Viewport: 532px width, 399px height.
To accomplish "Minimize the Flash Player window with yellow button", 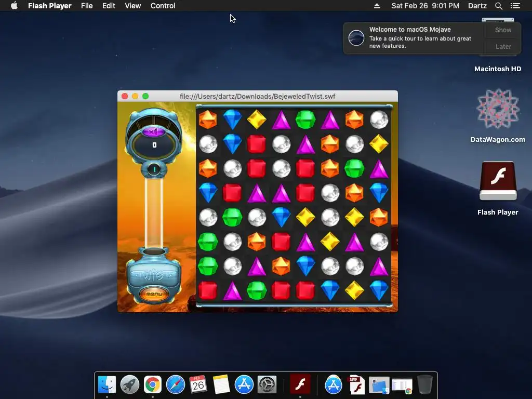I will [135, 96].
